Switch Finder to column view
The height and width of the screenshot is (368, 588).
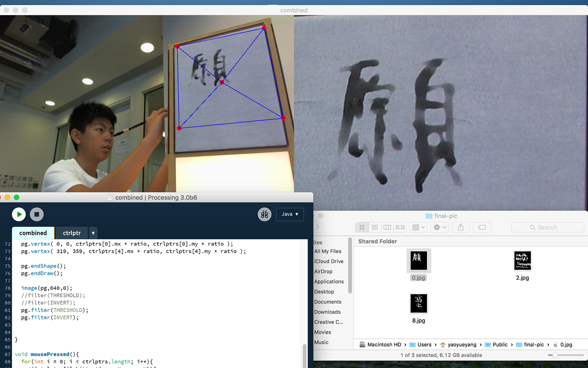387,227
